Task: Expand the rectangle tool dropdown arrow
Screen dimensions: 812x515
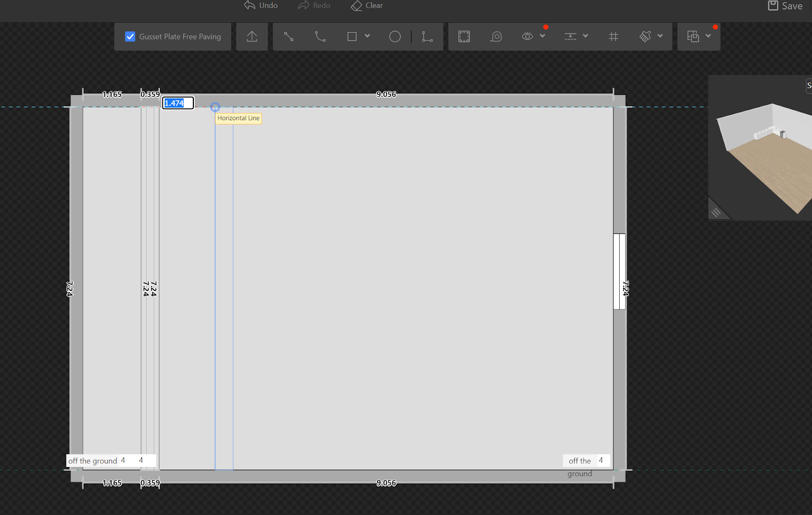Action: (367, 36)
